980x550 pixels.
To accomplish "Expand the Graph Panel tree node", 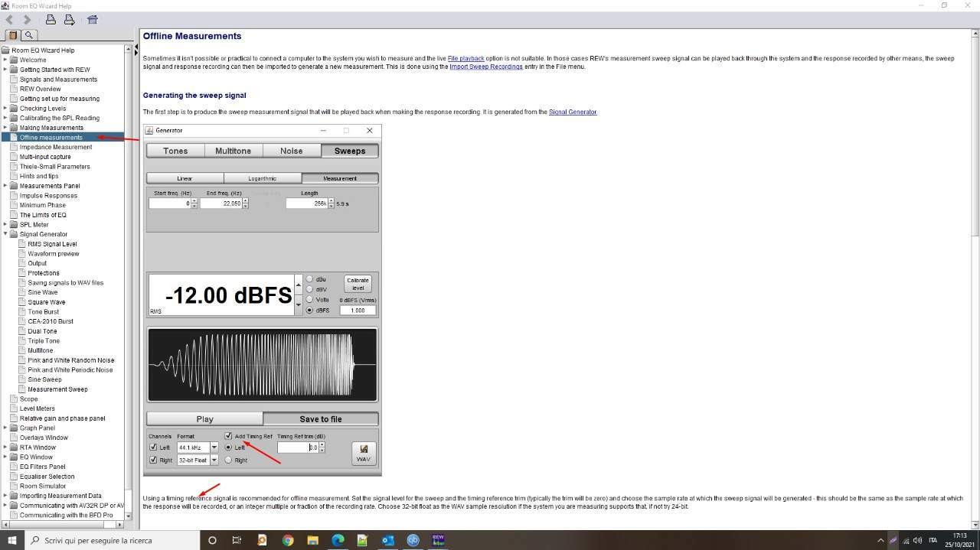I will 5,428.
